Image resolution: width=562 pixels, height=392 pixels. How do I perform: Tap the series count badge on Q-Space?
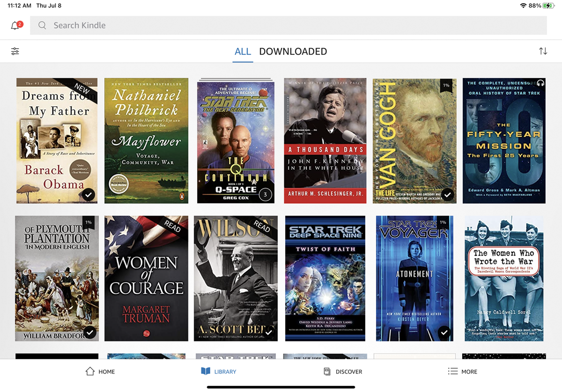point(266,195)
